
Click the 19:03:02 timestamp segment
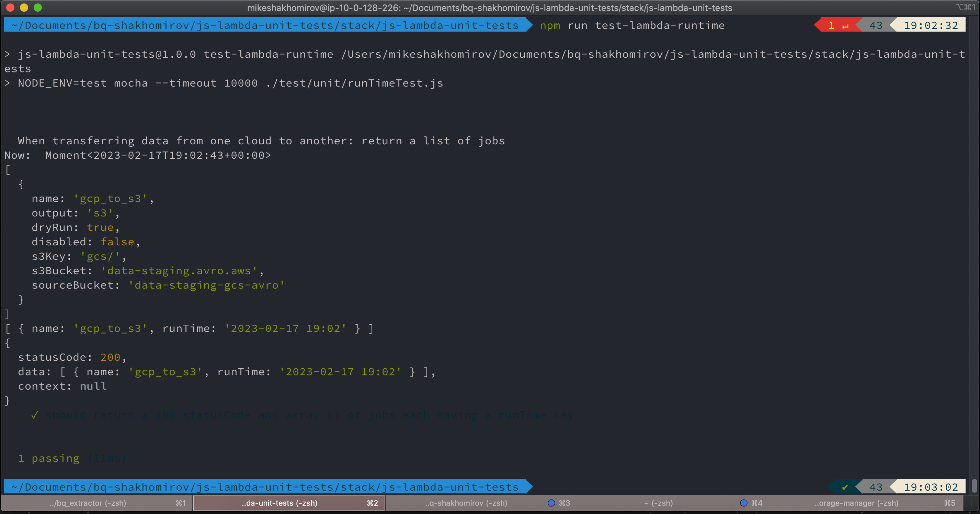931,487
